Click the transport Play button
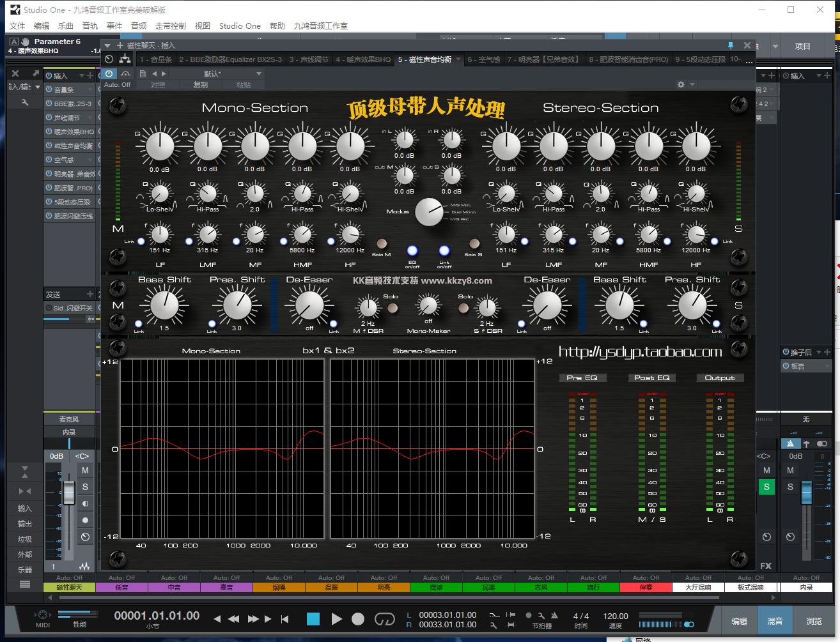The height and width of the screenshot is (642, 840). click(x=336, y=618)
